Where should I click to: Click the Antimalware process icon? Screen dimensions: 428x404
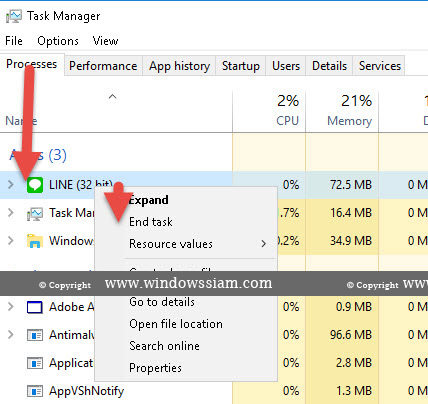click(x=35, y=335)
